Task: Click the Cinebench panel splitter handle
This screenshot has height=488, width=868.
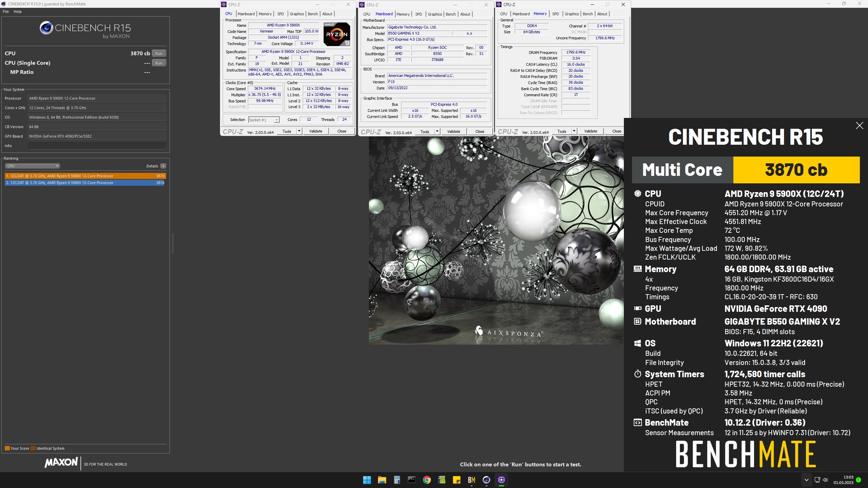Action: [x=173, y=243]
